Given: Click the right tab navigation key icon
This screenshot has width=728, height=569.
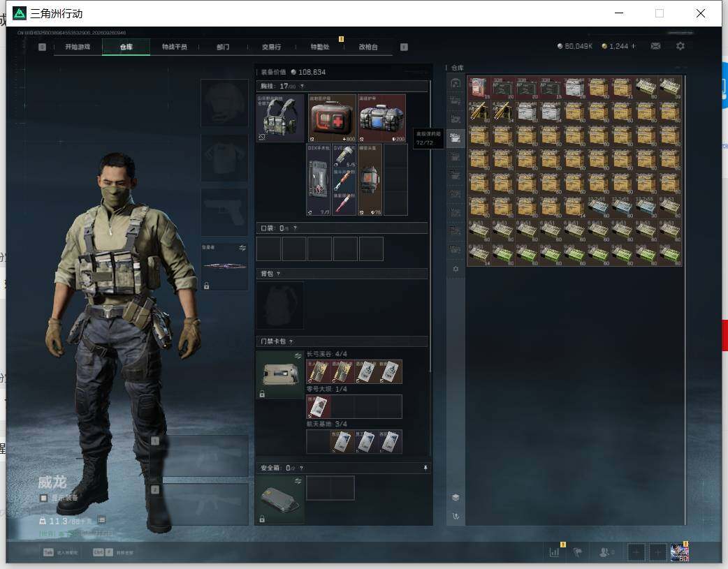Looking at the screenshot, I should [x=404, y=47].
